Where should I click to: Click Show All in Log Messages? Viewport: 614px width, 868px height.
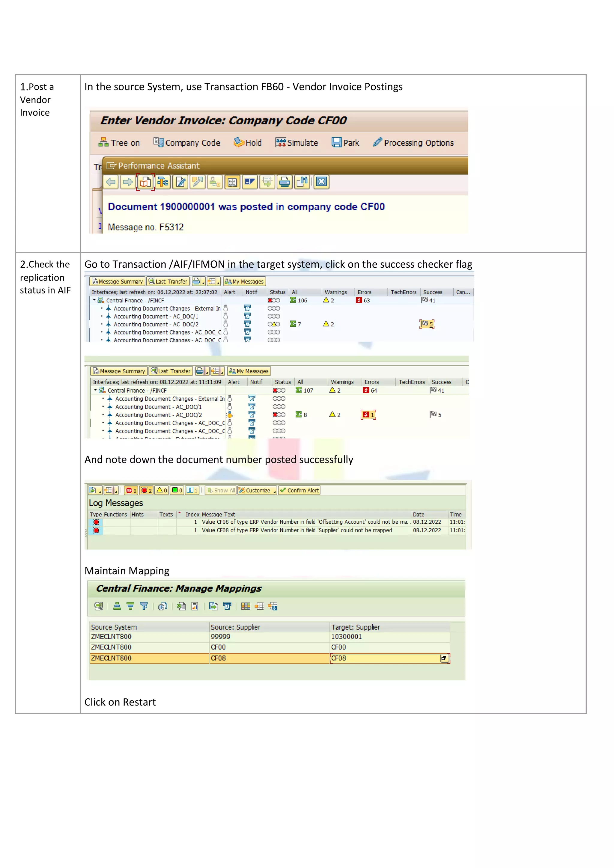221,490
